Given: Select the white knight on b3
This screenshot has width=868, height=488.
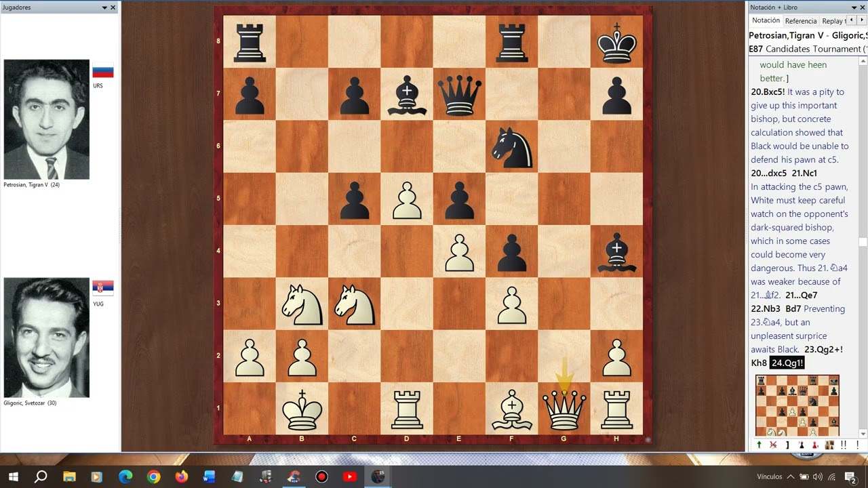Looking at the screenshot, I should (302, 304).
